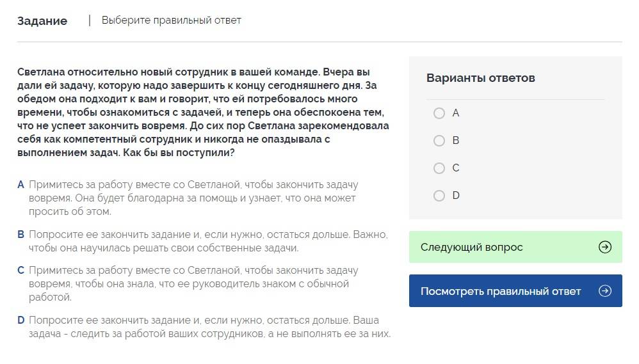Click answer C text about руководитель знаком
Viewport: 639px width, 364px height.
192,283
